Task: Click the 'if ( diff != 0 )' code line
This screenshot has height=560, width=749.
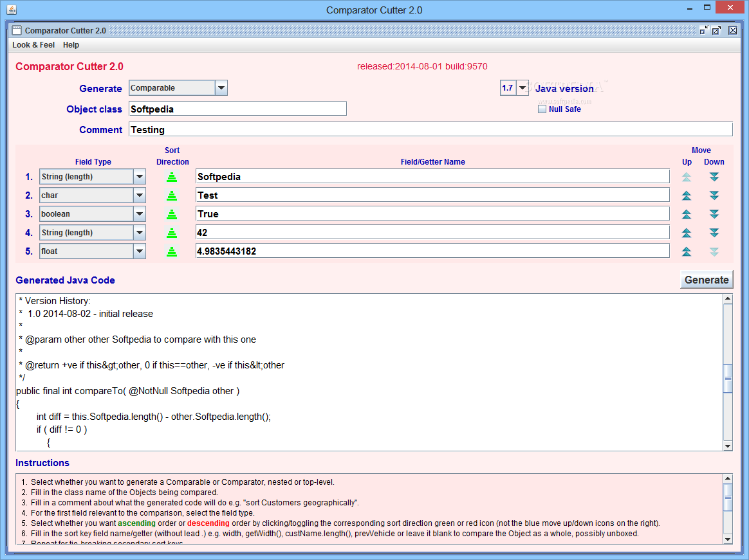Action: click(x=62, y=429)
